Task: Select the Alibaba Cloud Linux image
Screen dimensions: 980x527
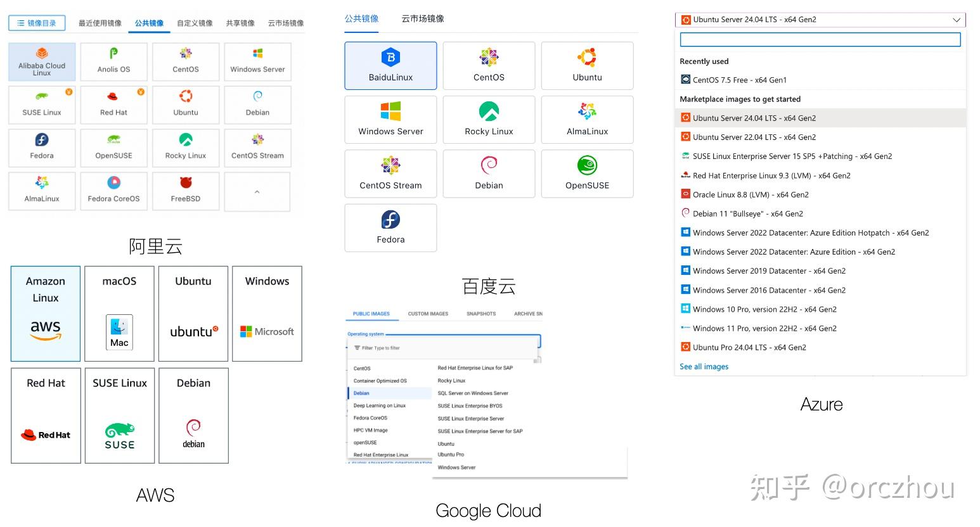Action: tap(41, 61)
